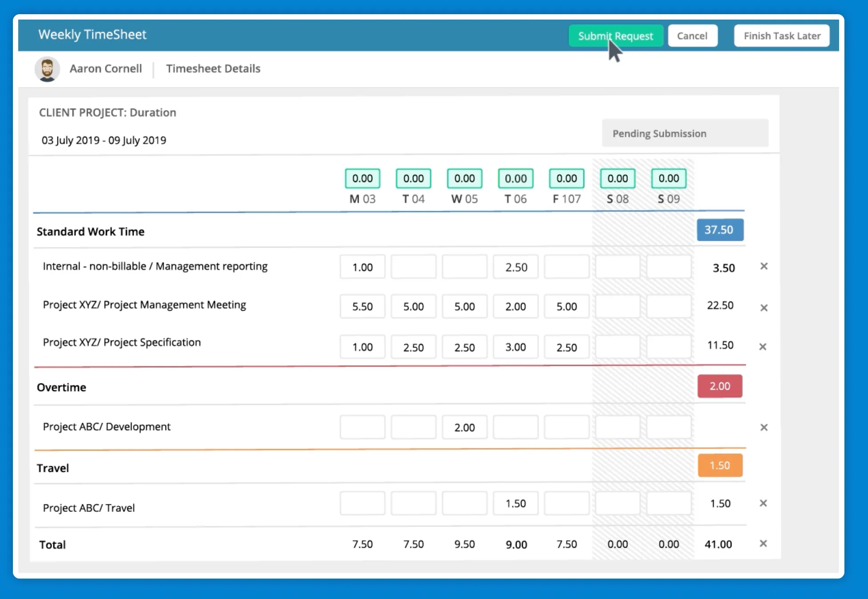
Task: Click the X beside the Total row
Action: 763,543
